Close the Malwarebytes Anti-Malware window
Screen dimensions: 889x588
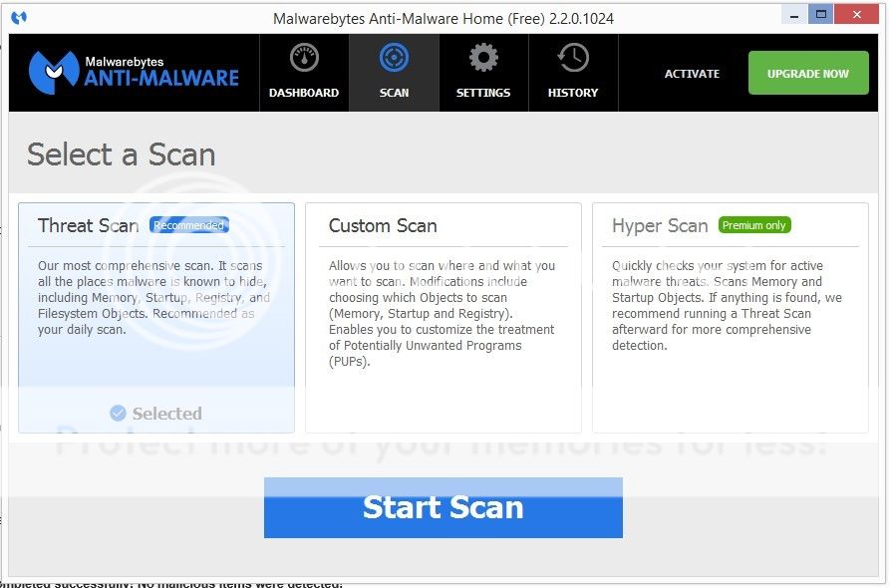point(861,14)
